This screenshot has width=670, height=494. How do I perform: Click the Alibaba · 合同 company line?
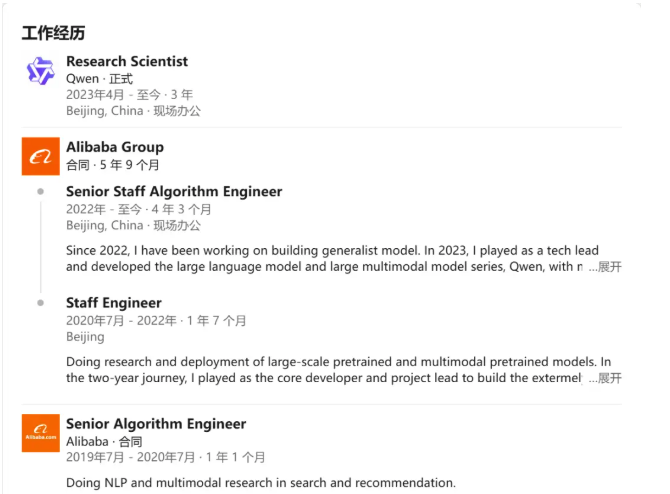104,441
